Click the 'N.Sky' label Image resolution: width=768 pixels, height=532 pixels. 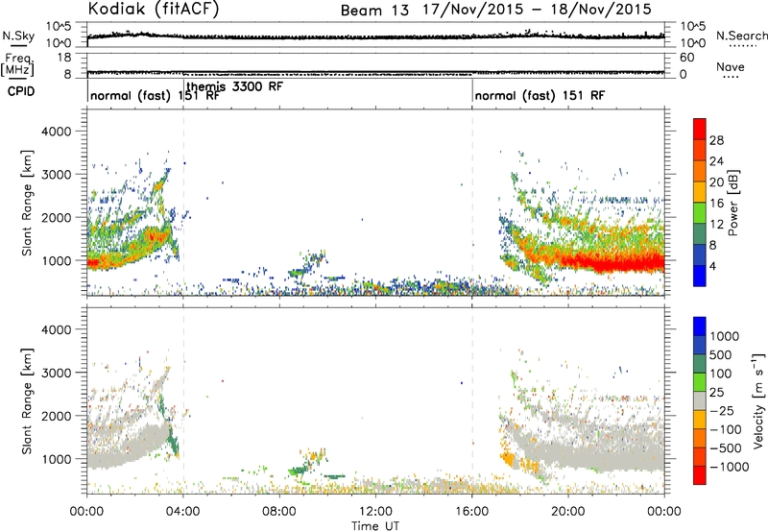coord(18,36)
